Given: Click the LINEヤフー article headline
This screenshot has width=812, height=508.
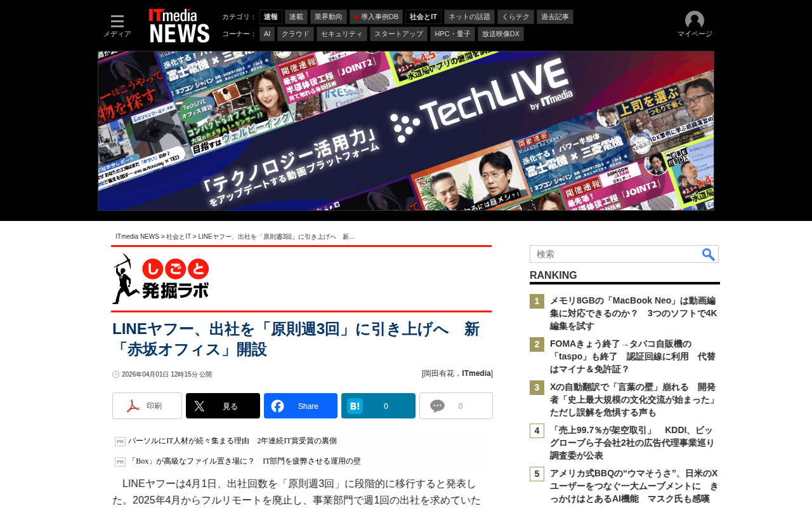Looking at the screenshot, I should [x=296, y=339].
